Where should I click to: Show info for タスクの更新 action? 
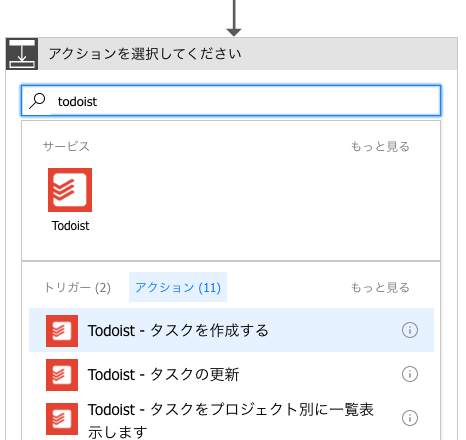[410, 374]
